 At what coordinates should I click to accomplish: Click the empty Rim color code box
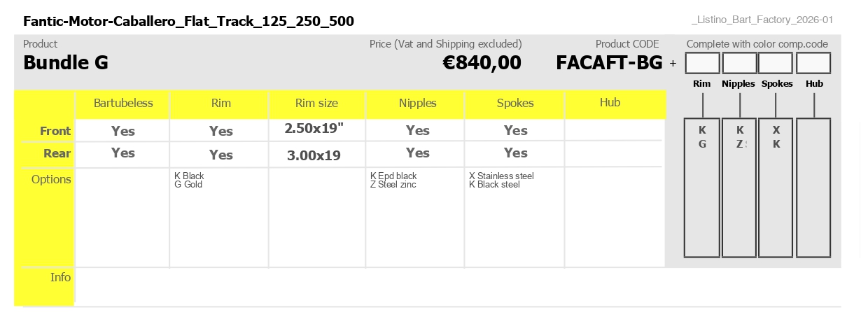tap(702, 63)
